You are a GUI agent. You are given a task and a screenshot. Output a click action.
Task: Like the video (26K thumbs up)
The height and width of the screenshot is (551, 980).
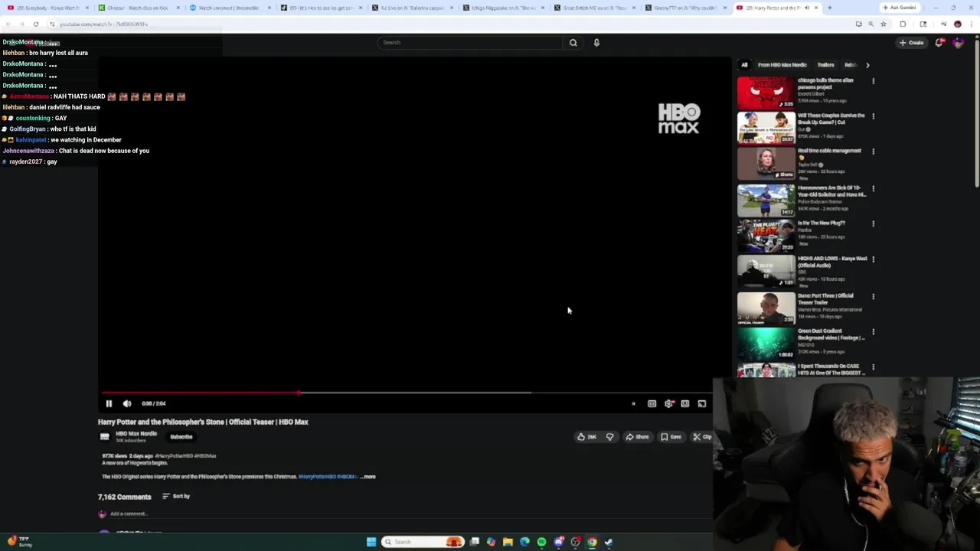pyautogui.click(x=587, y=437)
